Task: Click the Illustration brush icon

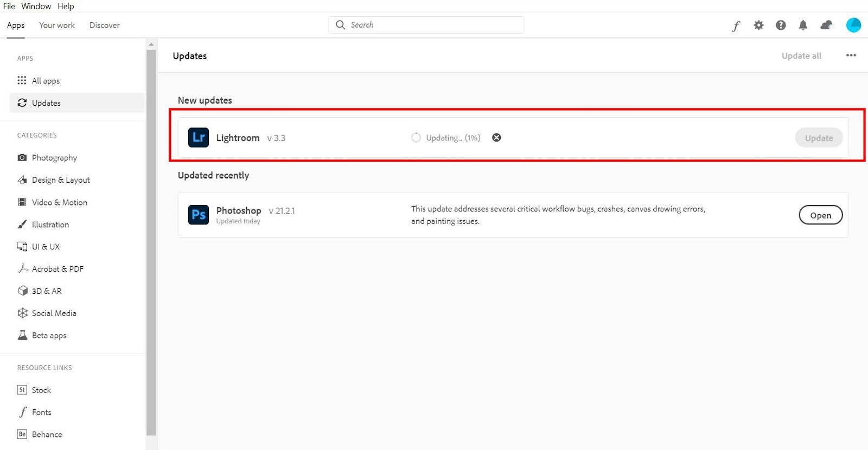Action: [22, 224]
